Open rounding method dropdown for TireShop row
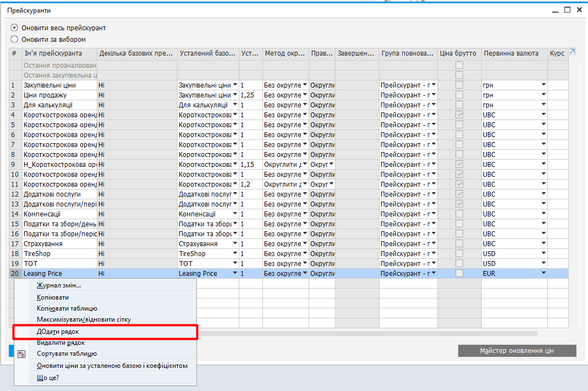The image size is (588, 391). [305, 254]
